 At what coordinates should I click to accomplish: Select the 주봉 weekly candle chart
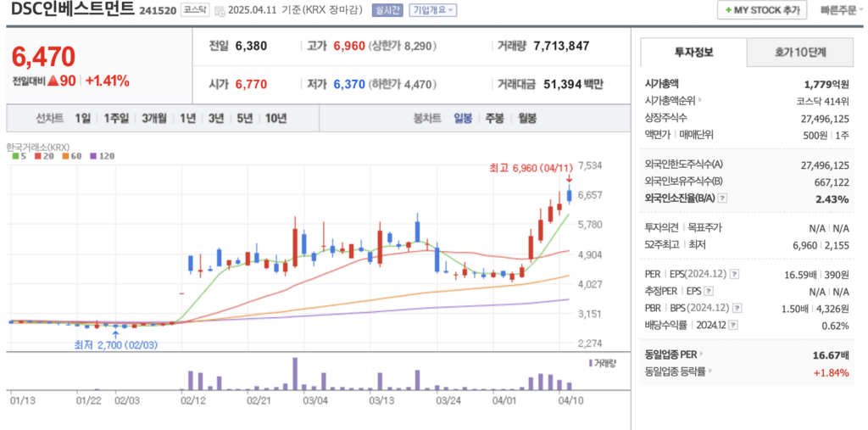(x=494, y=118)
